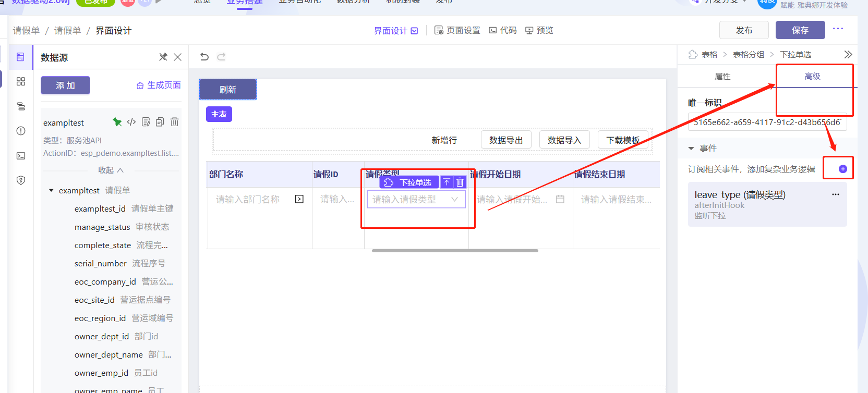Collapse the exampltest tree node

(51, 191)
